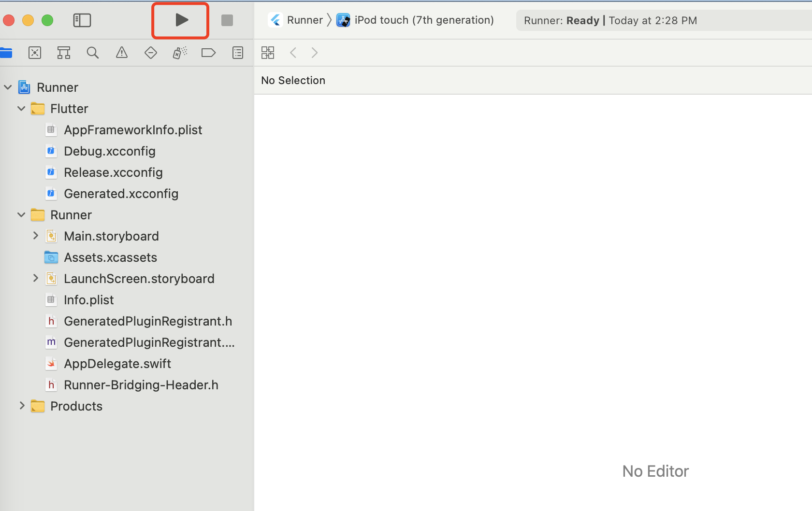Open GeneratedPluginRegistrant implementation file with m icon

point(140,342)
